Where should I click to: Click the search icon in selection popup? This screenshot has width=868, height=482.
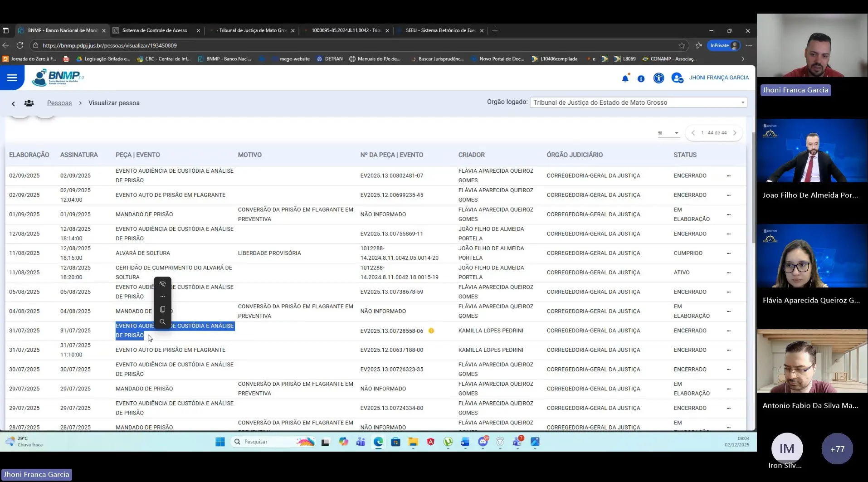[162, 322]
